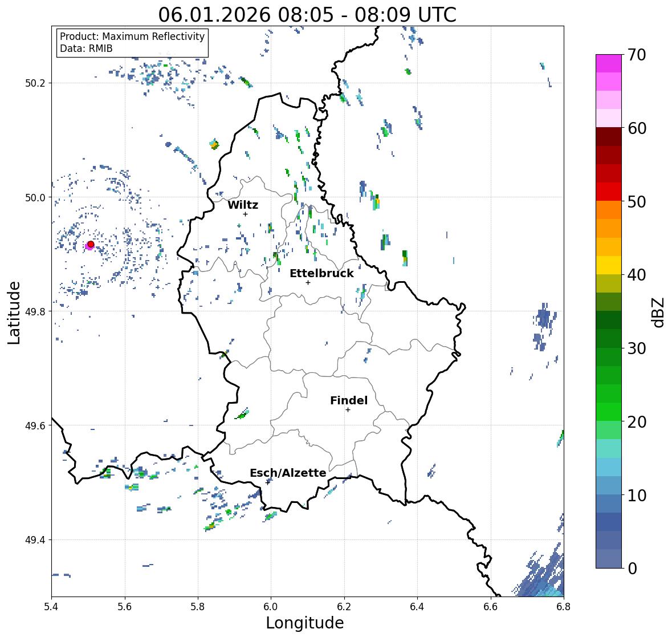Screen dimensions: 672x637
Task: Click the plus marker below Findel
Action: (x=348, y=410)
